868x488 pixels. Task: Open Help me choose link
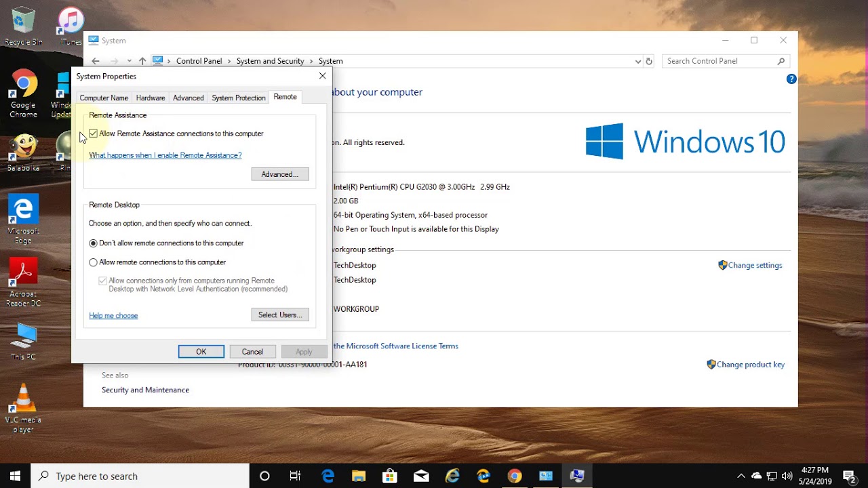(113, 316)
